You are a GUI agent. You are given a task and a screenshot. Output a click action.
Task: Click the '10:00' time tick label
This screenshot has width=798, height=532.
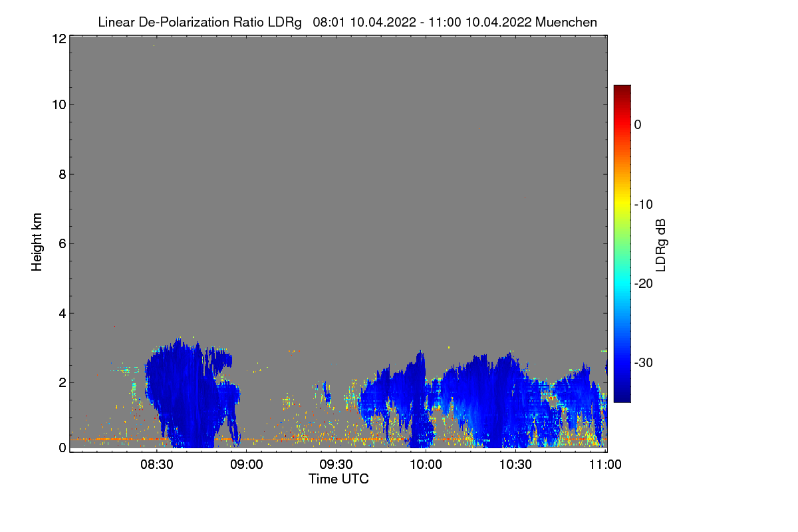click(x=426, y=465)
